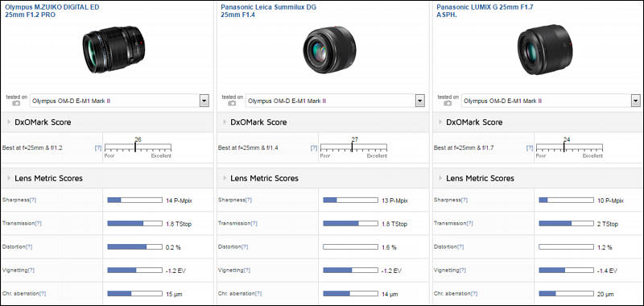
Task: Click Distortion [?] help for LUMIX G F1.7 lens
Action: (460, 247)
